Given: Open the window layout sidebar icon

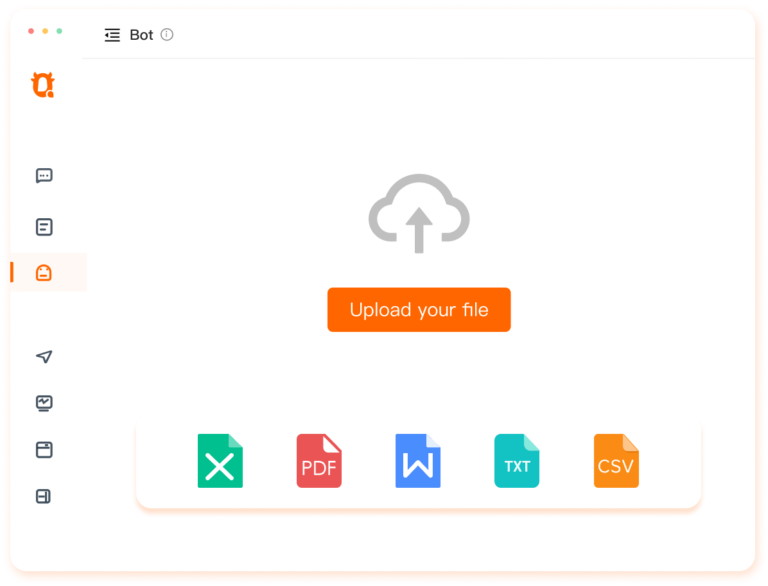Looking at the screenshot, I should tap(44, 450).
